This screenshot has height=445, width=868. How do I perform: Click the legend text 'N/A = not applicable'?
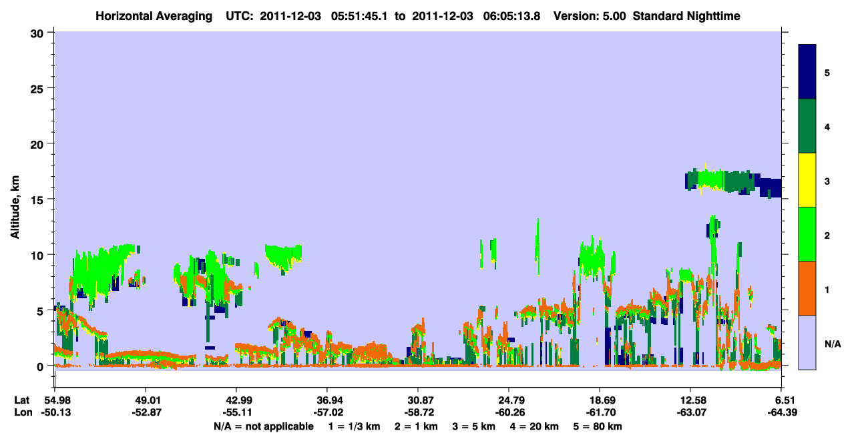[263, 426]
